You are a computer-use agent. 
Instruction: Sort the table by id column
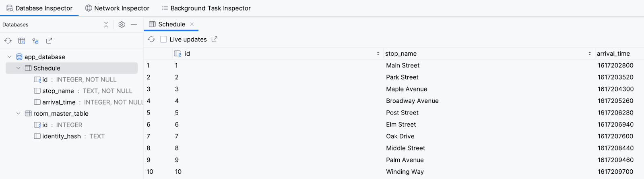click(378, 54)
